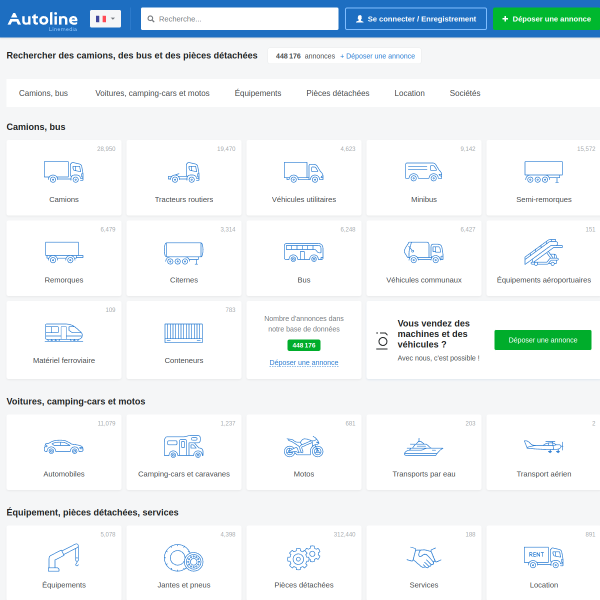600x600 pixels.
Task: Open the Camions truck icon category
Action: pyautogui.click(x=64, y=172)
